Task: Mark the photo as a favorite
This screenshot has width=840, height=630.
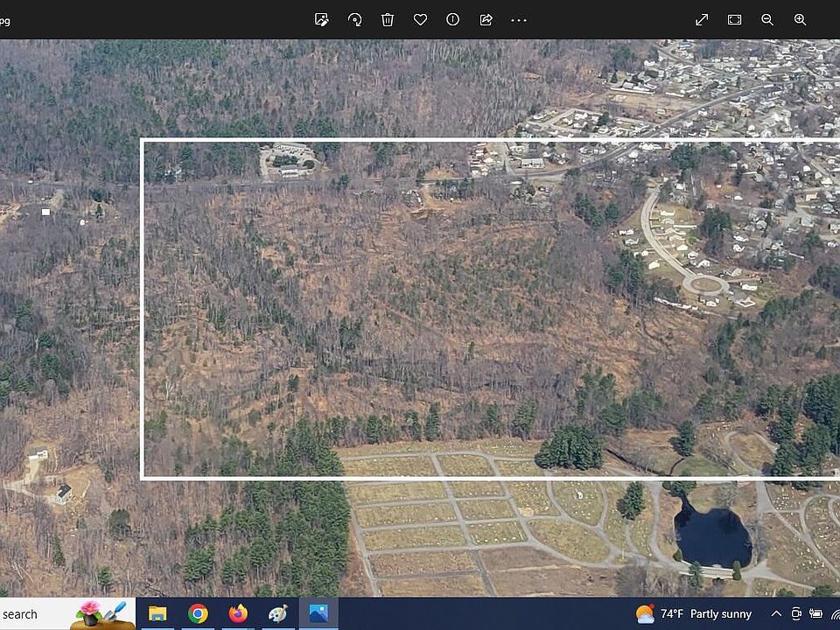Action: (420, 19)
